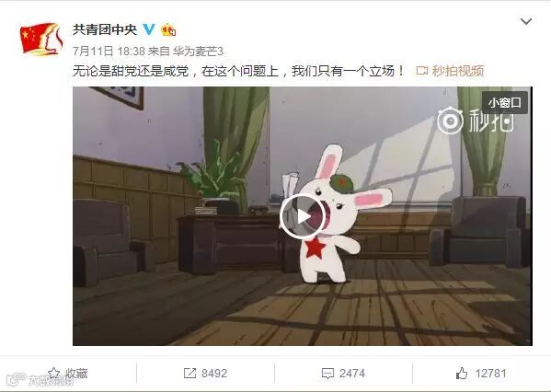Open comments via speech bubble icon
The width and height of the screenshot is (551, 392).
click(327, 374)
